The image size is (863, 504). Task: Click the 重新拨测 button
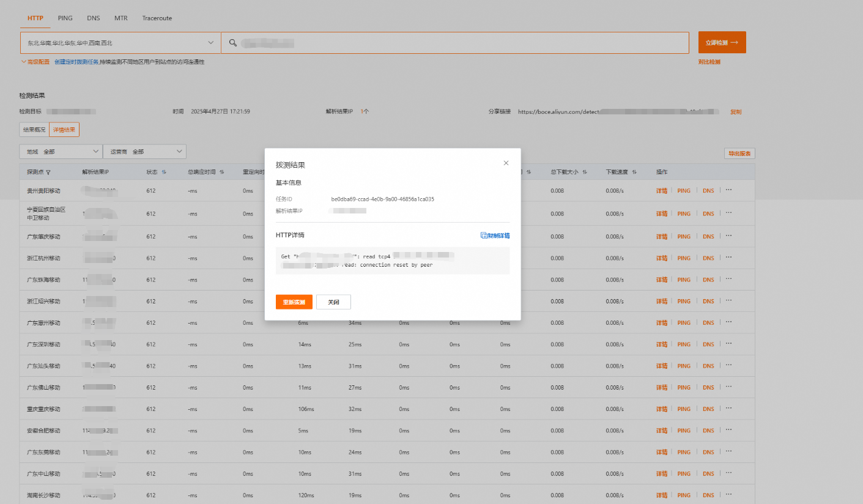pos(294,302)
